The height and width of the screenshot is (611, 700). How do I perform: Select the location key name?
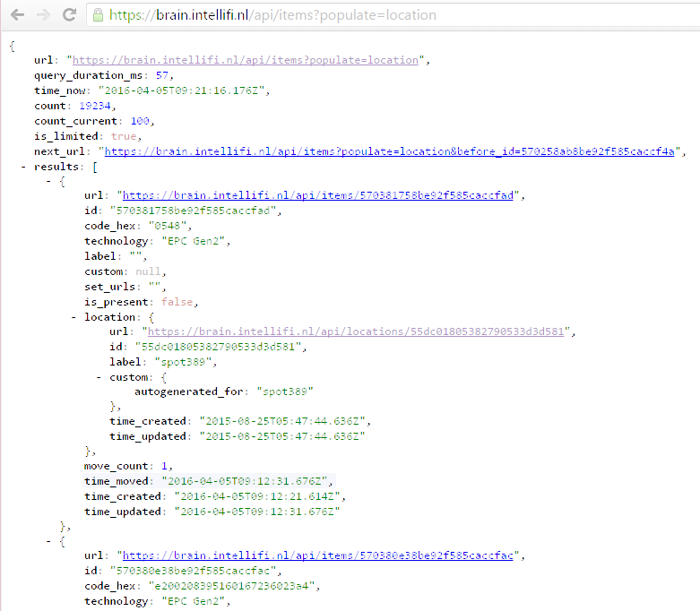110,317
